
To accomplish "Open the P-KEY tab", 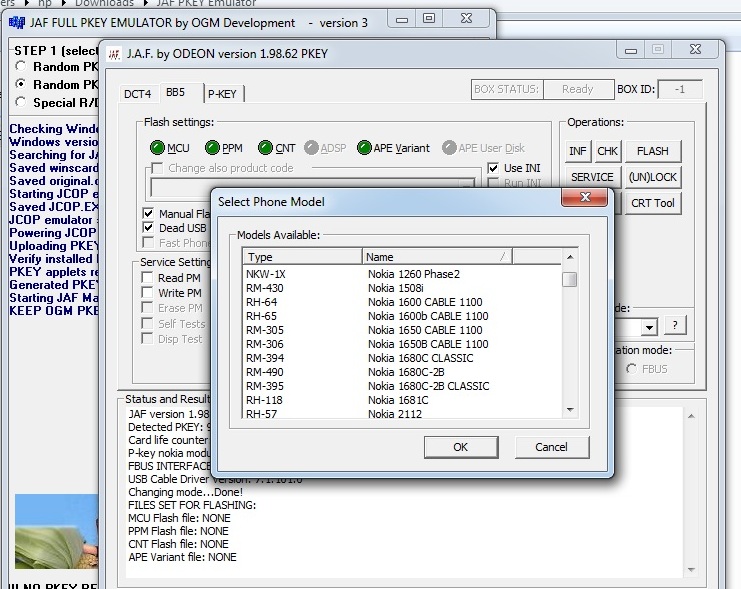I will point(222,94).
